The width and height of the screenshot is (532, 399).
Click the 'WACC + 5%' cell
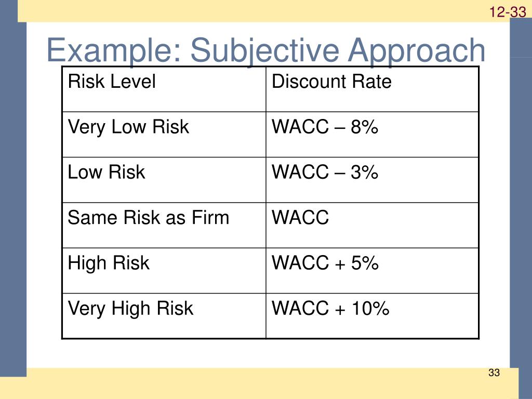[372, 271]
